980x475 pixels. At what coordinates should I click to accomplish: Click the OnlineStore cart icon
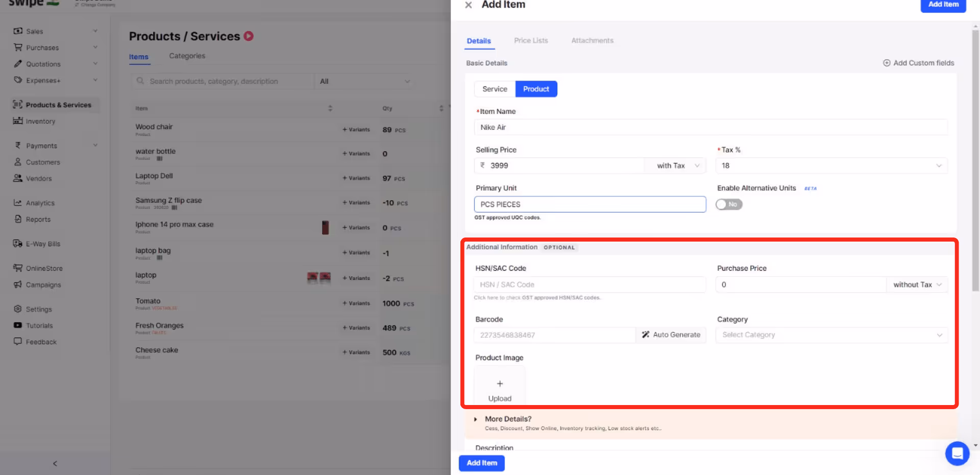[x=18, y=268]
